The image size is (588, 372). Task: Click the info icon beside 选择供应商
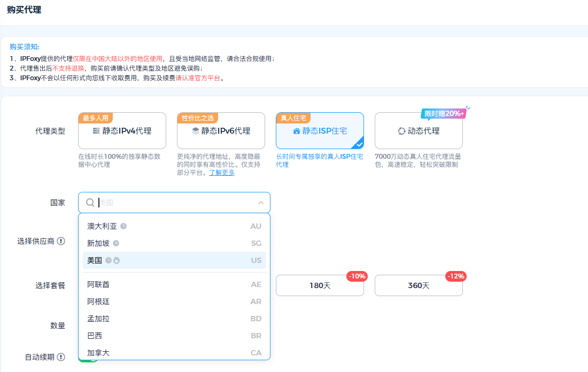click(x=61, y=241)
